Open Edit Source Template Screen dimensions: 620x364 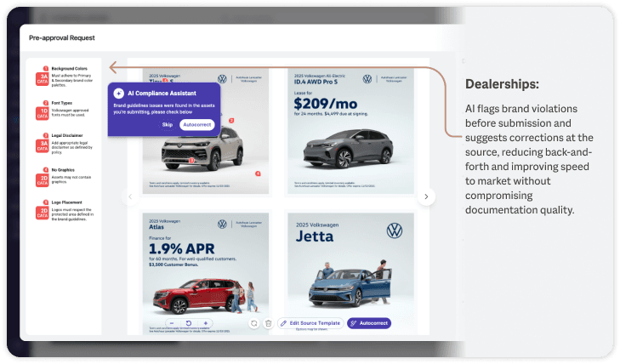pos(310,323)
